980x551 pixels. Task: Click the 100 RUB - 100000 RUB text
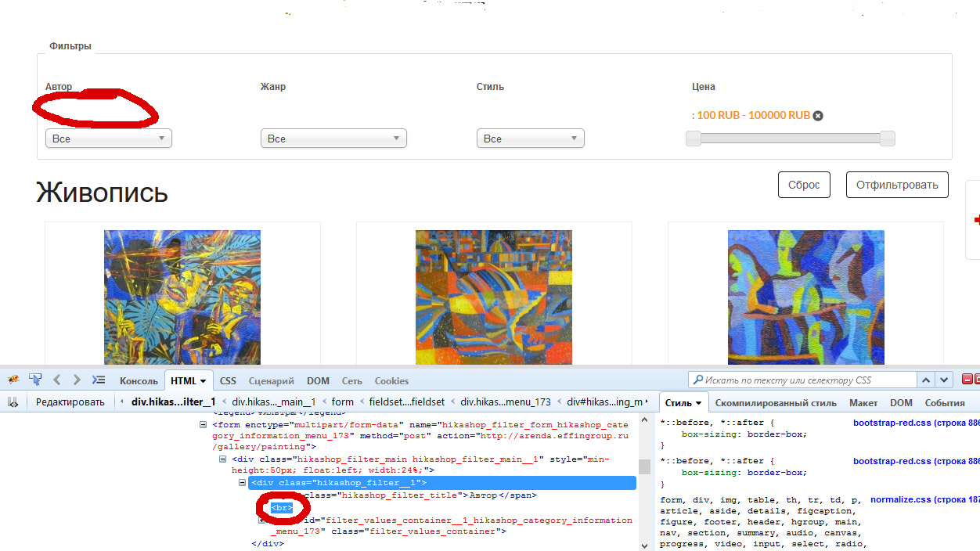click(x=754, y=115)
